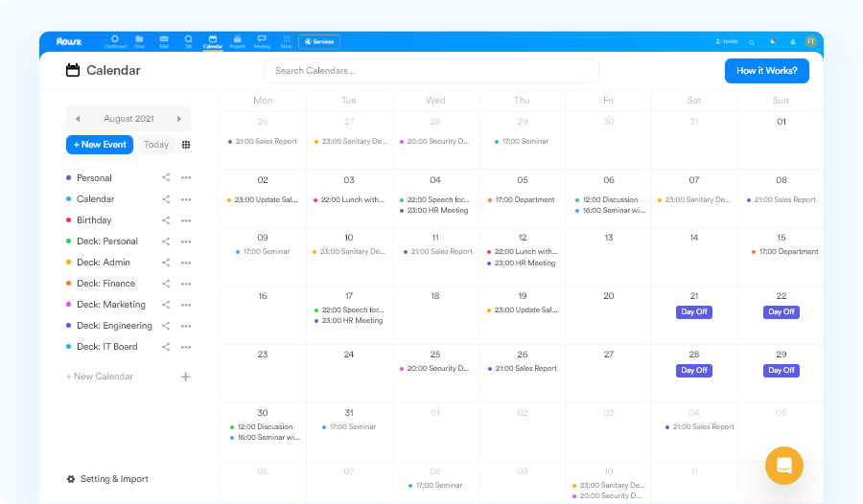Click the Search Calendars field
Image resolution: width=863 pixels, height=504 pixels.
(431, 71)
